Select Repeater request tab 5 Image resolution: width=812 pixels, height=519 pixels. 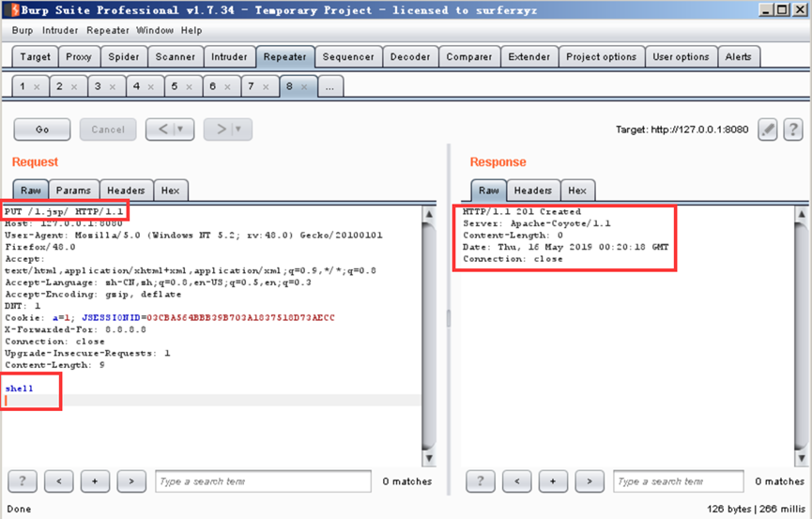click(175, 86)
